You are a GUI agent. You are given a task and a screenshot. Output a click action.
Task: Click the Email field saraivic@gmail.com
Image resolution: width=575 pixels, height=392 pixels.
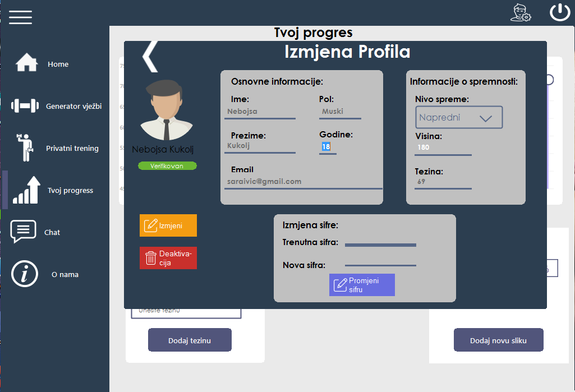(x=303, y=182)
